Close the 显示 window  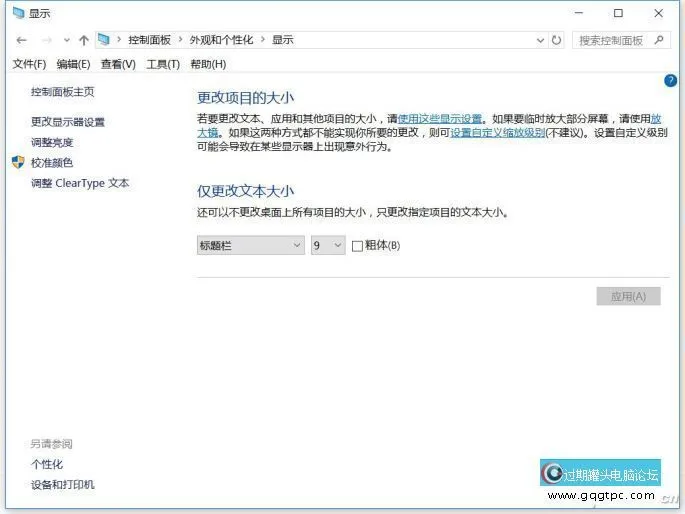click(658, 13)
